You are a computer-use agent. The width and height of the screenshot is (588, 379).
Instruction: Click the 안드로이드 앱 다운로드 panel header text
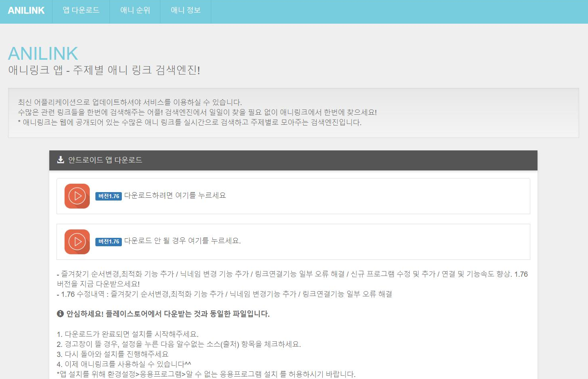click(x=105, y=160)
